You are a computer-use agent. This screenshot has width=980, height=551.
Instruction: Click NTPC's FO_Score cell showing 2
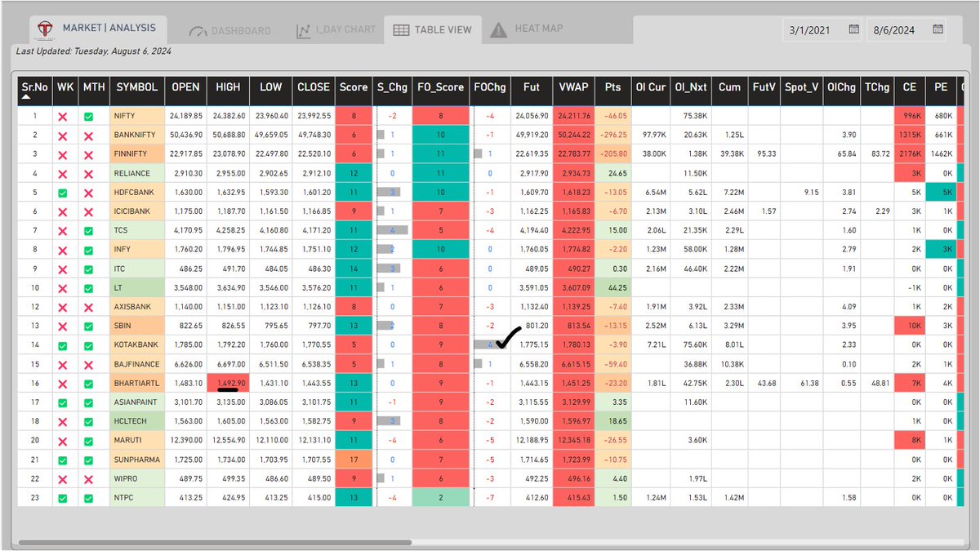[x=442, y=496]
